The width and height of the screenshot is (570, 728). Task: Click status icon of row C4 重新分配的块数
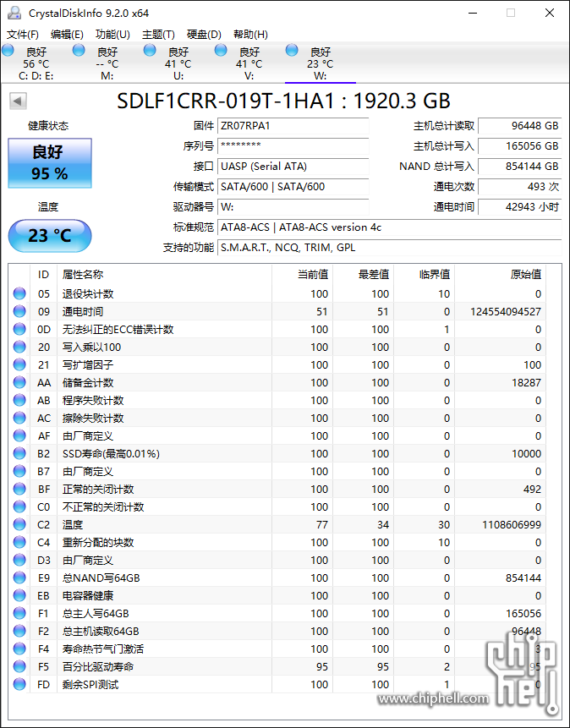(x=19, y=542)
